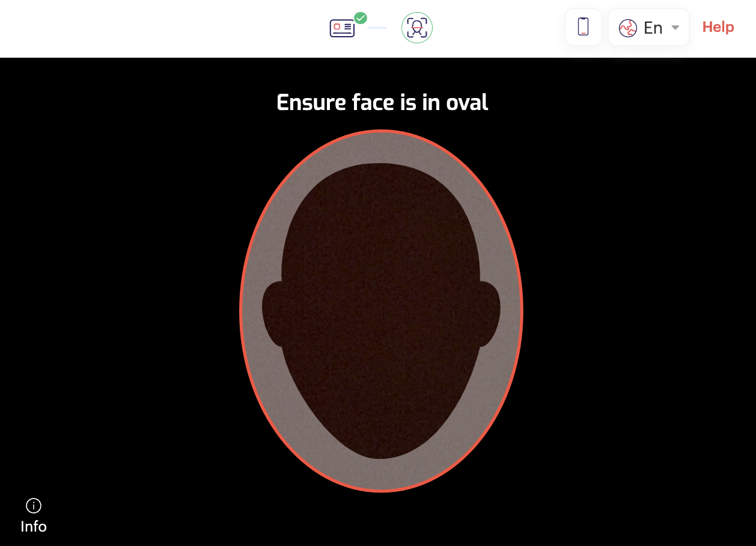This screenshot has width=756, height=546.
Task: Click the face oval camera preview
Action: 382,311
